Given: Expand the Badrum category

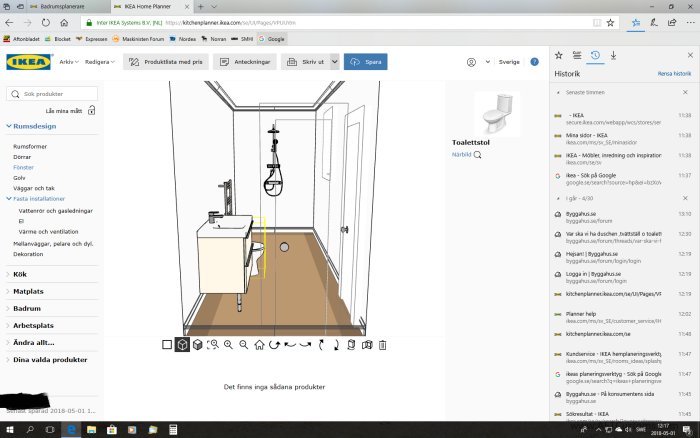Looking at the screenshot, I should coord(27,309).
